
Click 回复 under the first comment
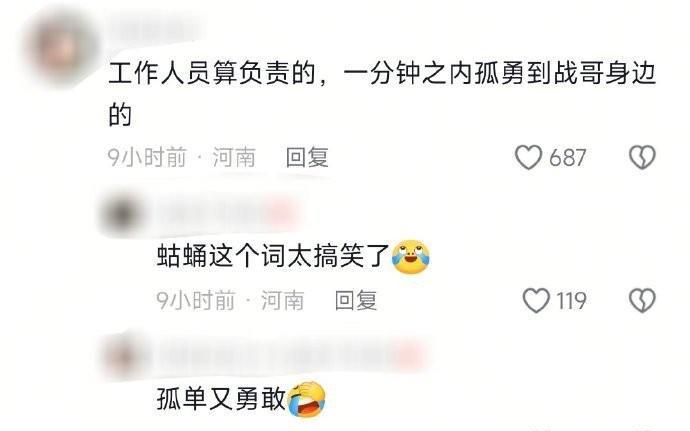(307, 157)
